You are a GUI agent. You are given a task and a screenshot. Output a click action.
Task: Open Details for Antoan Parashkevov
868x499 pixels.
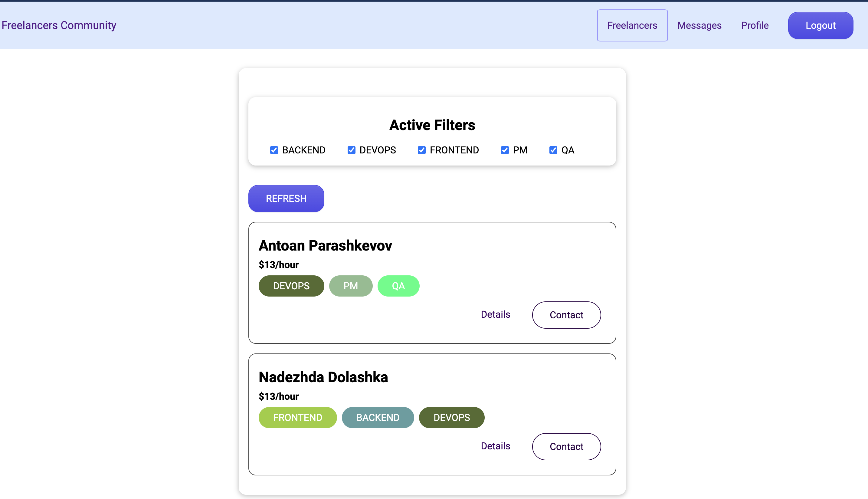tap(495, 314)
